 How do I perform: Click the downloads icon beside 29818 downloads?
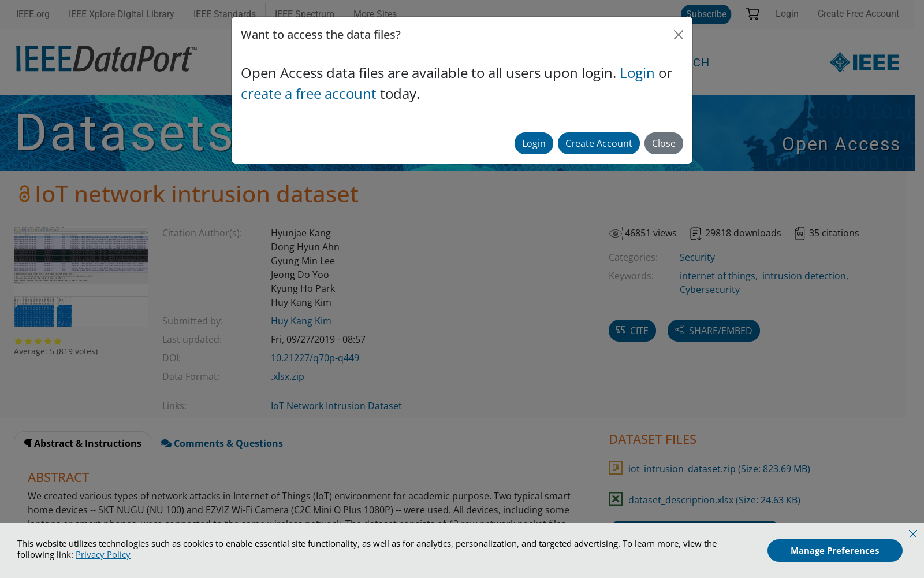(696, 234)
